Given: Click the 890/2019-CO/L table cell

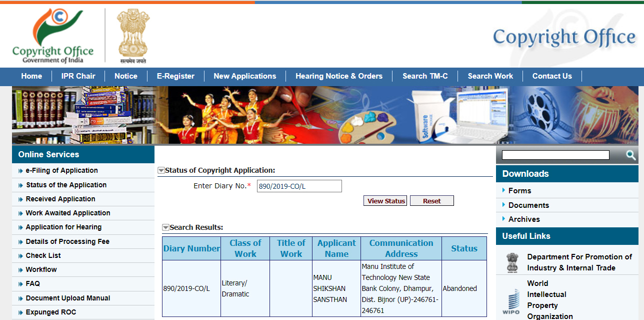Looking at the screenshot, I should (191, 288).
